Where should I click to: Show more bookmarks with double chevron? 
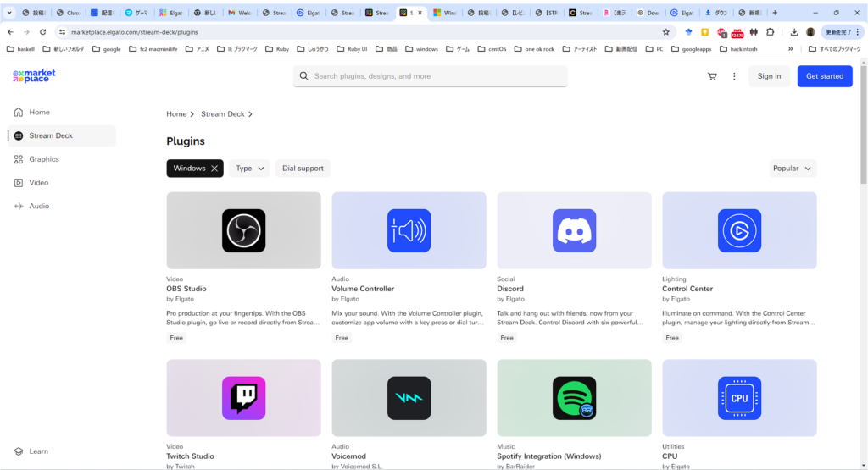click(791, 48)
